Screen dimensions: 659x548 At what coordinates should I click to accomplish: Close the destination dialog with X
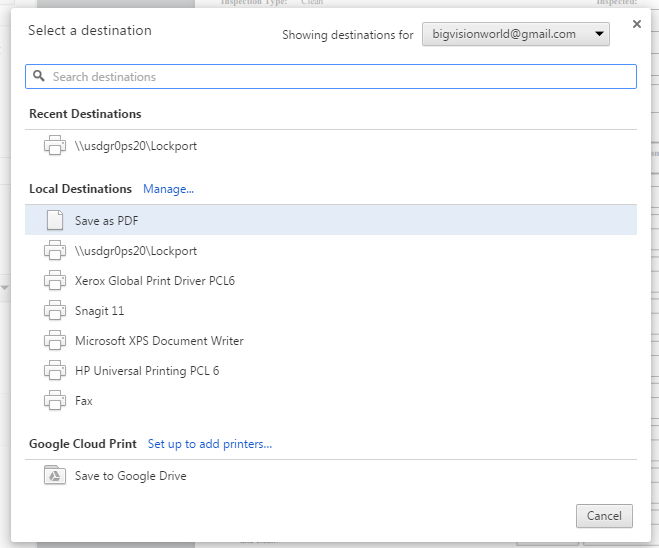pos(637,24)
